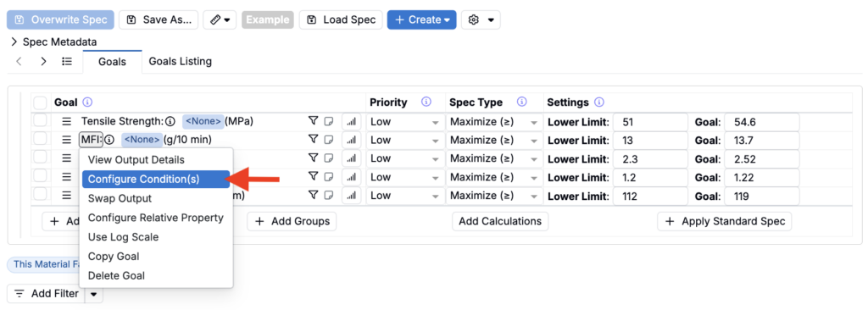Screen dimensions: 868x310
Task: Open Priority dropdown for Tensile Strength
Action: 405,122
